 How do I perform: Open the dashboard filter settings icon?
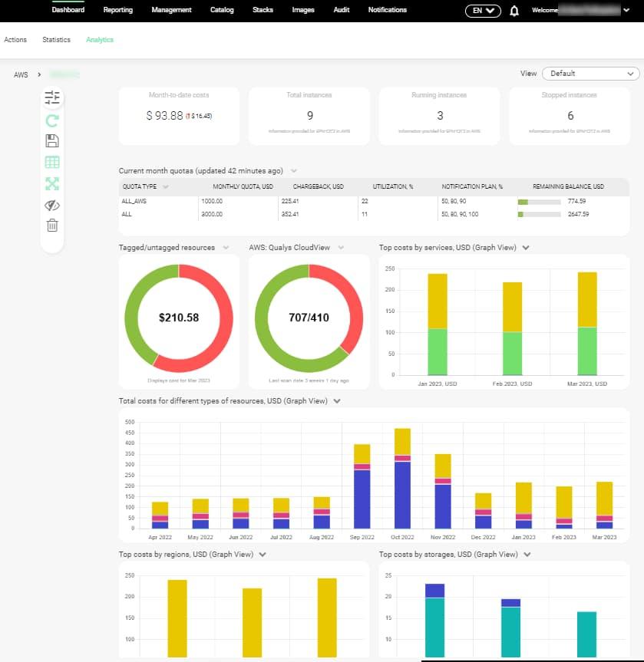(x=51, y=97)
